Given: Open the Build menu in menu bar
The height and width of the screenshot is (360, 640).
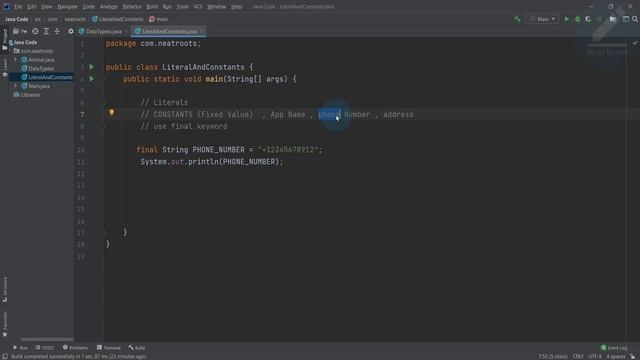Looking at the screenshot, I should 152,7.
